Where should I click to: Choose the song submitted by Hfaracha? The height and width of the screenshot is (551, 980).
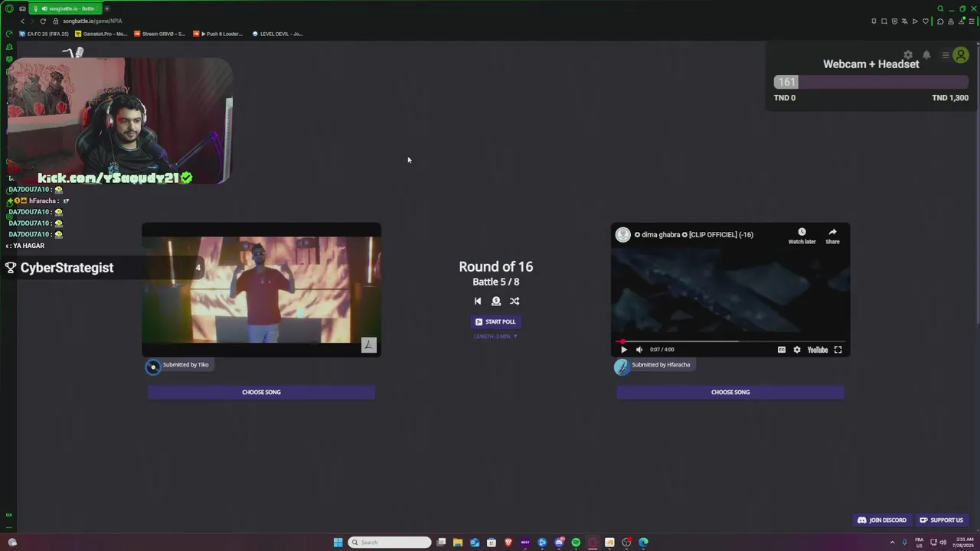(730, 392)
